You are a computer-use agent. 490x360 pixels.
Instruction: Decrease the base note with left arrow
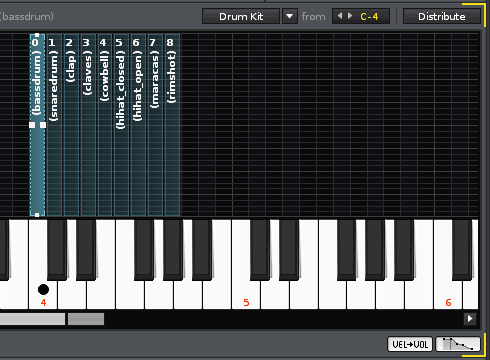340,16
